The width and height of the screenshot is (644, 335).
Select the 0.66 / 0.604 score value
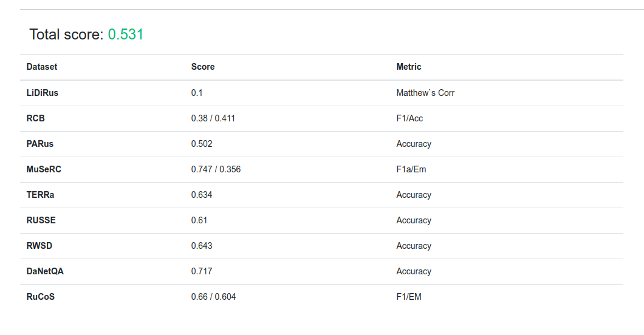point(213,297)
